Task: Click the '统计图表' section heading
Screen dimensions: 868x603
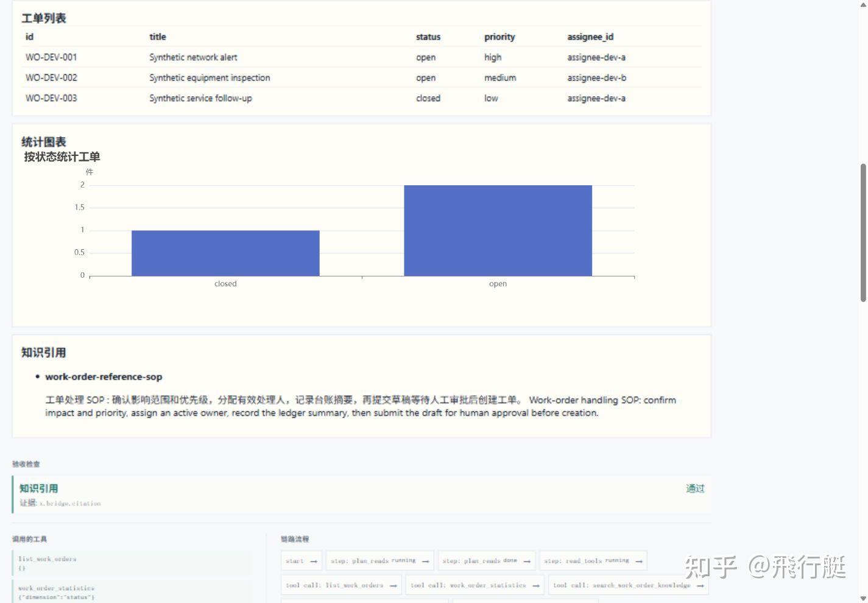Action: pos(44,142)
